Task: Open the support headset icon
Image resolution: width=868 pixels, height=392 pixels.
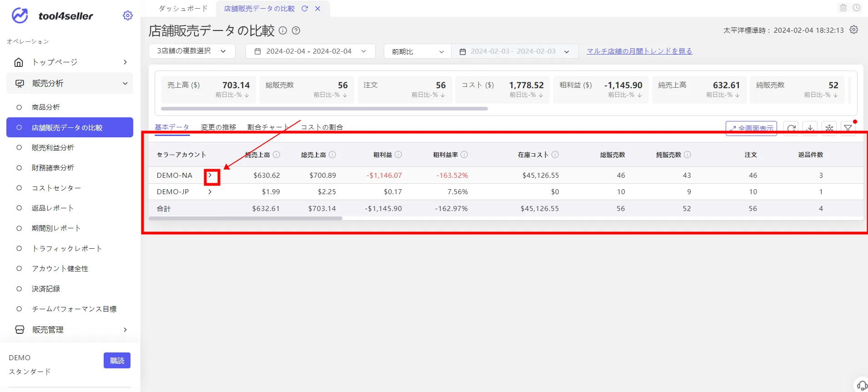Action: pos(862,385)
